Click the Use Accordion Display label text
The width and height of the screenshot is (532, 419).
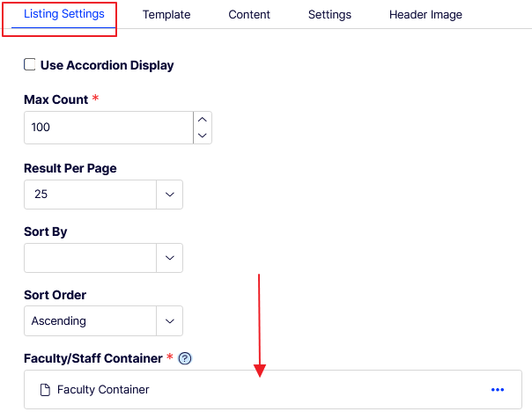tap(107, 65)
